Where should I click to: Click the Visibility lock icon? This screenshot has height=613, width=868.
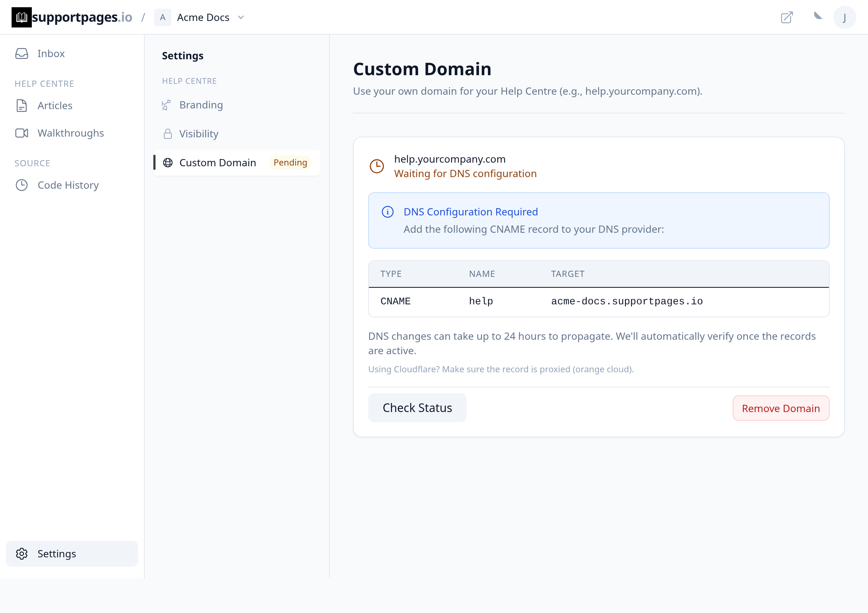coord(167,134)
